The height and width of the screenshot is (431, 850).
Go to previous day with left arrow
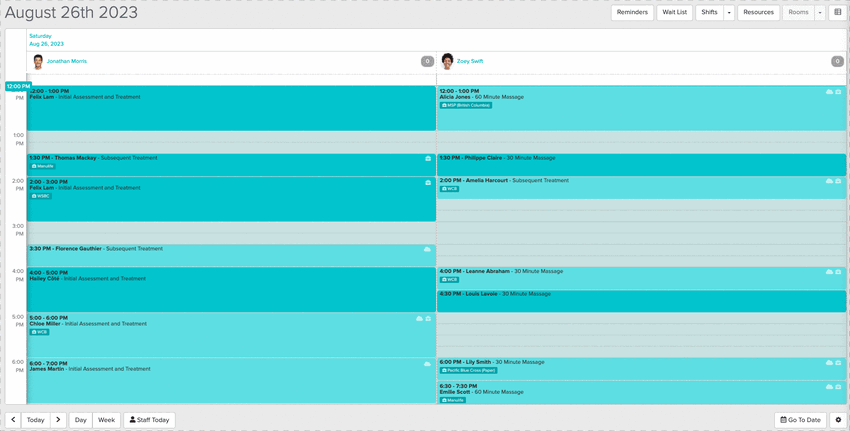(x=13, y=421)
